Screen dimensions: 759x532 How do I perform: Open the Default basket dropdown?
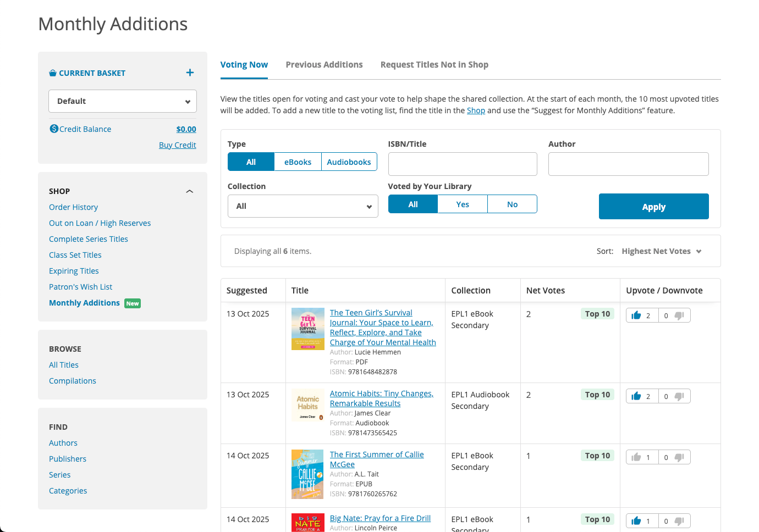123,101
